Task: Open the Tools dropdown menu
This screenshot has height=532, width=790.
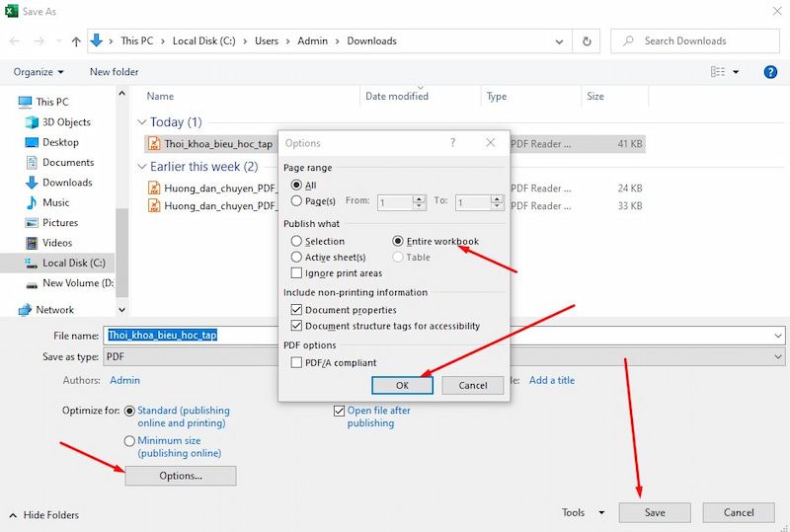Action: (584, 512)
